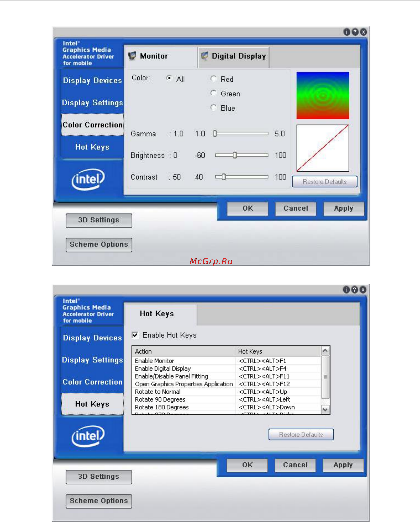Viewport: 420px width, 522px height.
Task: Click the Brightness slider handle
Action: click(235, 155)
